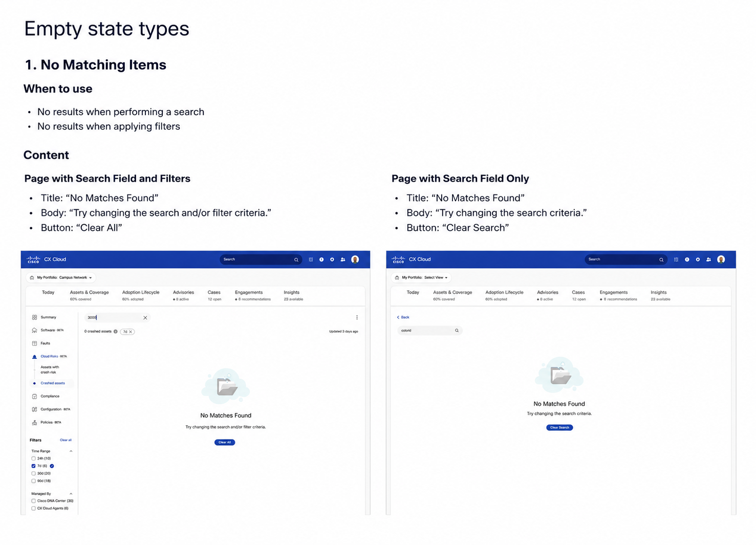The image size is (756, 545).
Task: Open the three-dot more options menu
Action: coord(357,317)
